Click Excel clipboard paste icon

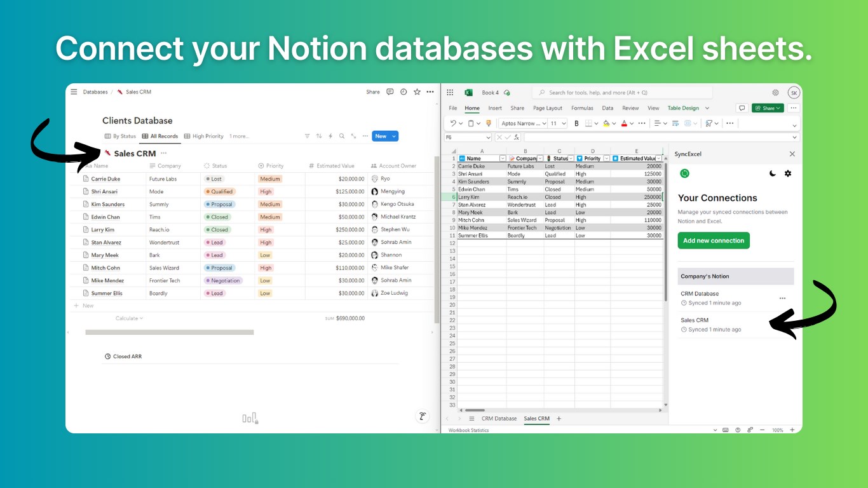pos(471,123)
